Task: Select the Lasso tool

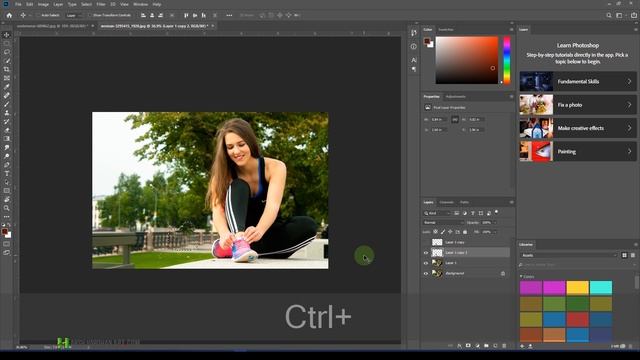Action: (7, 52)
